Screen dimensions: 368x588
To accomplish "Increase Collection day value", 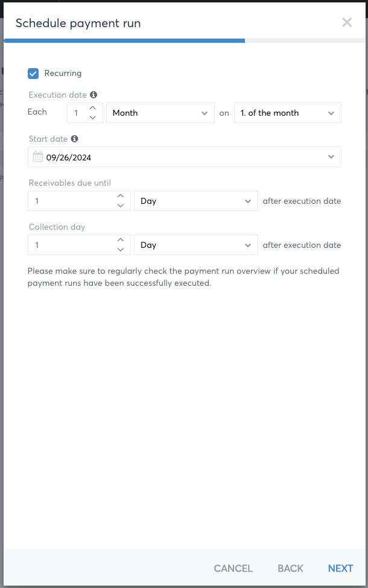I will [x=121, y=240].
